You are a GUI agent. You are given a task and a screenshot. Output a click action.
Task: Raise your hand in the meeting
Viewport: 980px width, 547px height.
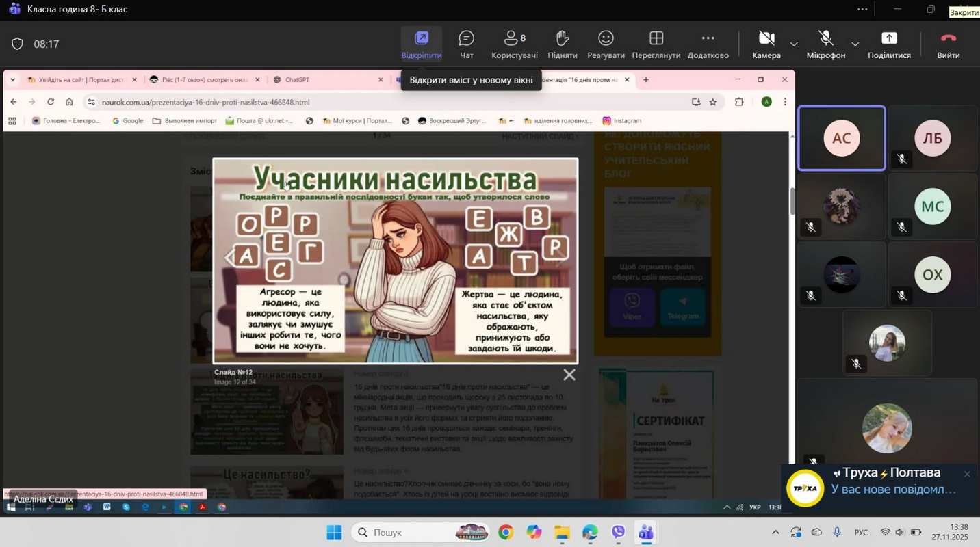point(562,44)
